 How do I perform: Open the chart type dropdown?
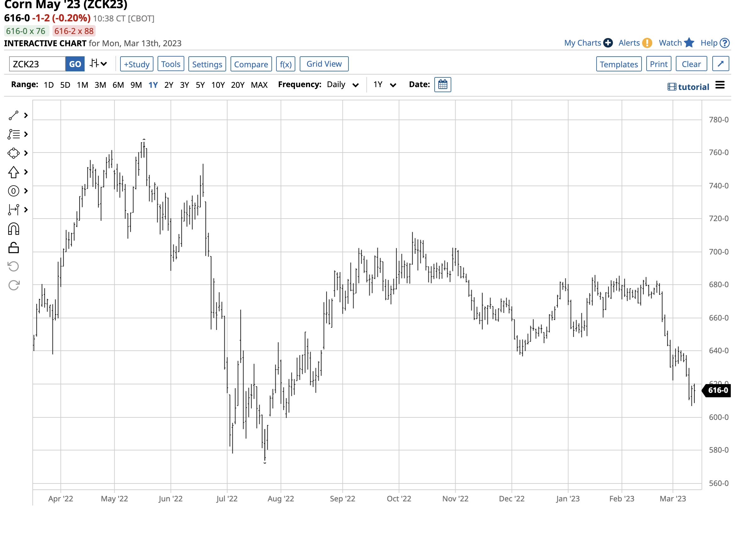(98, 64)
